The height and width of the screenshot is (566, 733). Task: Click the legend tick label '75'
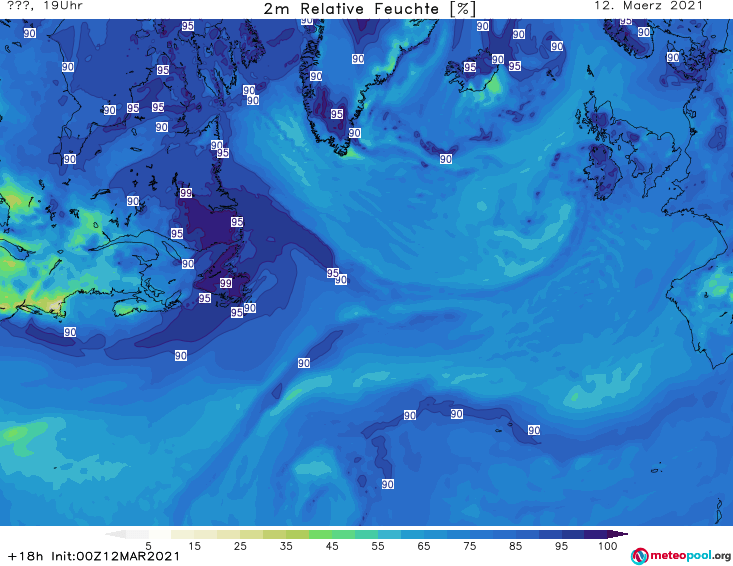coord(470,546)
